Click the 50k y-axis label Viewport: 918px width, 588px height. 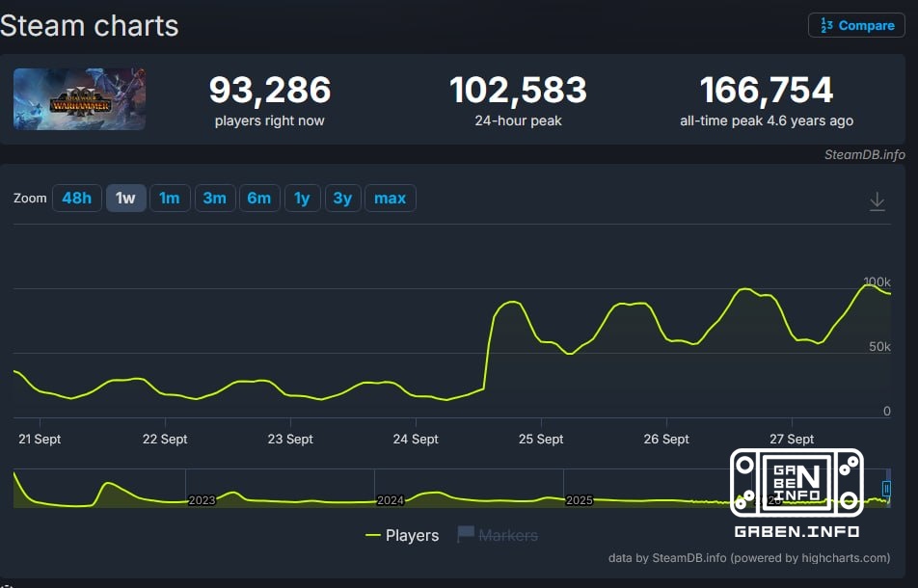tap(879, 346)
